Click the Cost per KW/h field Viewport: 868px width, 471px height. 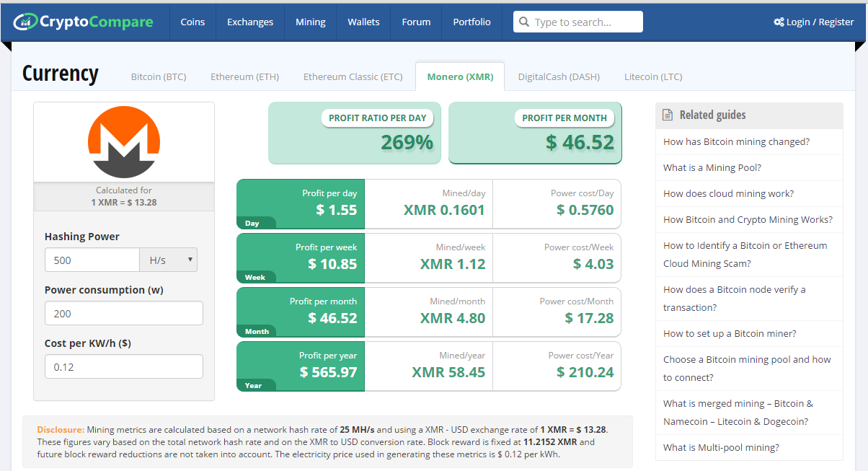pyautogui.click(x=124, y=366)
